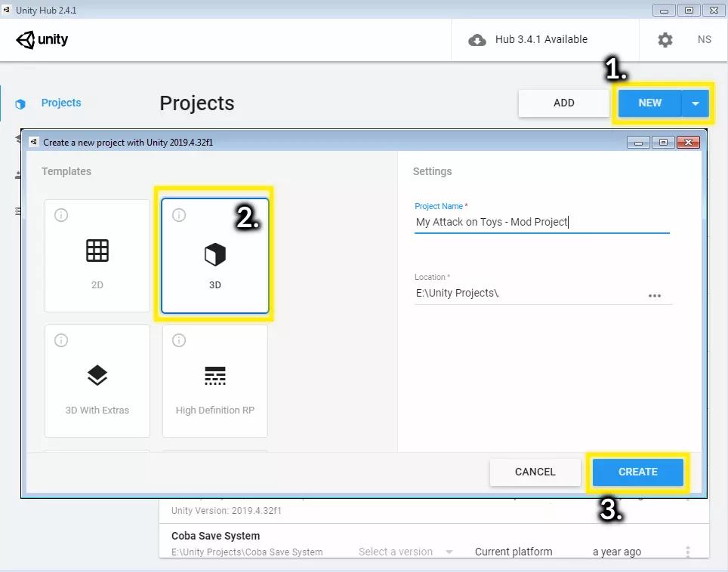
Task: Click the dialog title bar Unity icon
Action: coord(33,142)
